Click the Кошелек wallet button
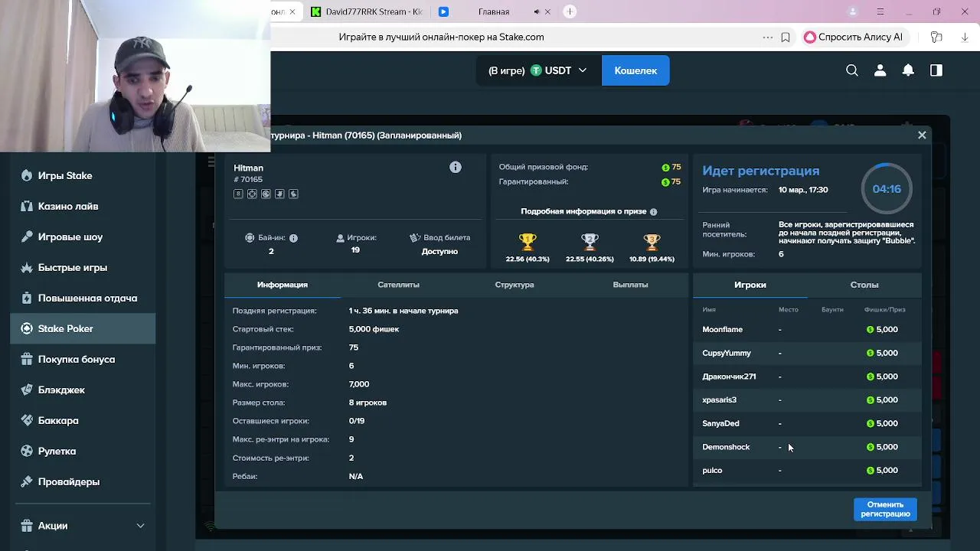The image size is (980, 551). coord(635,70)
